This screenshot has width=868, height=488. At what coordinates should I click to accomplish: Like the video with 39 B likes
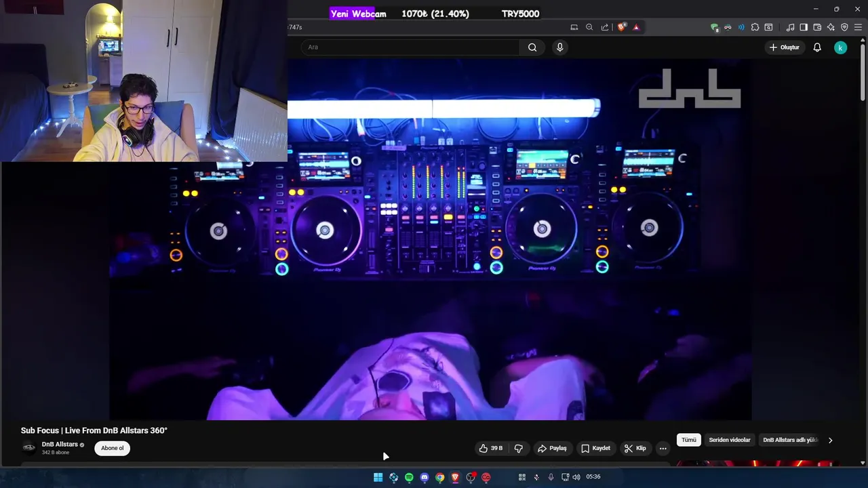(491, 448)
